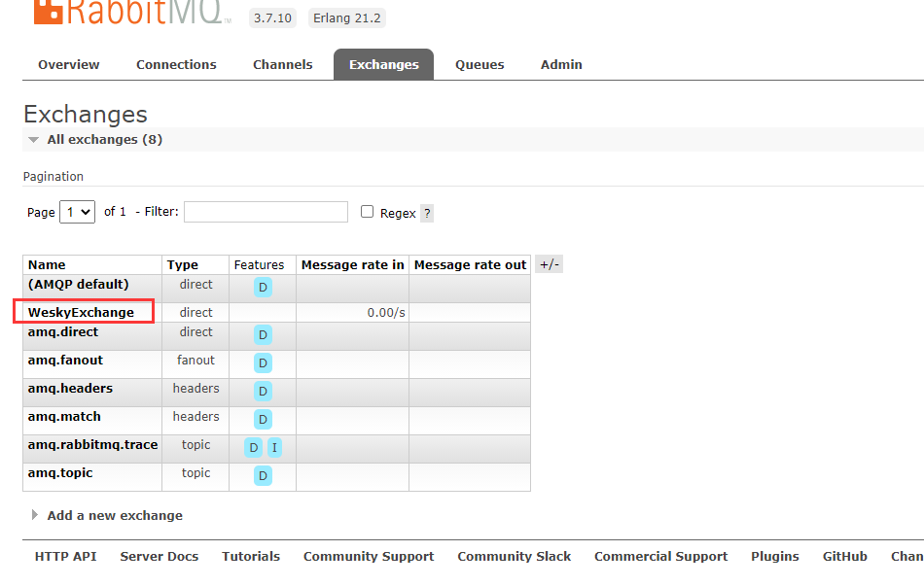
Task: Switch to the Admin tab
Action: click(561, 65)
